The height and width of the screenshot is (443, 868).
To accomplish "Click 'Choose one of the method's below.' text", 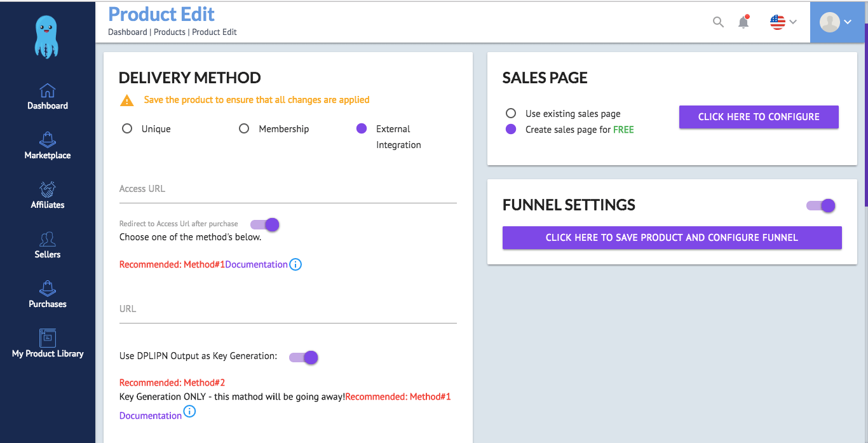I will pos(191,237).
